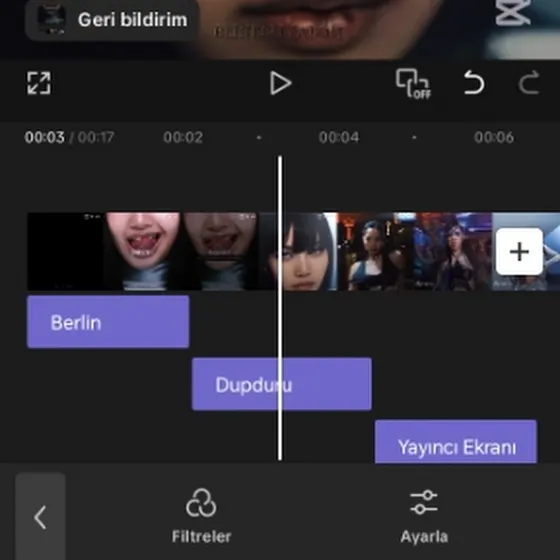Select the Dupduru filter clip

pyautogui.click(x=281, y=384)
